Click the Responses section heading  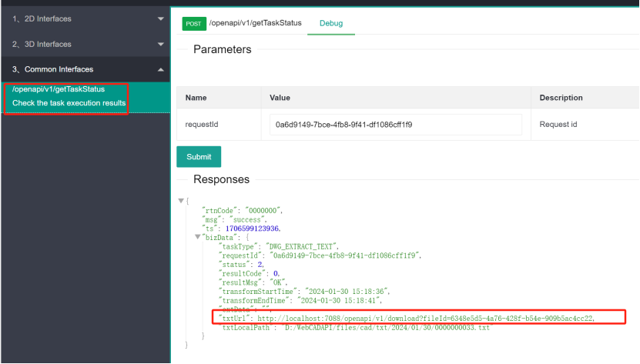pyautogui.click(x=221, y=179)
